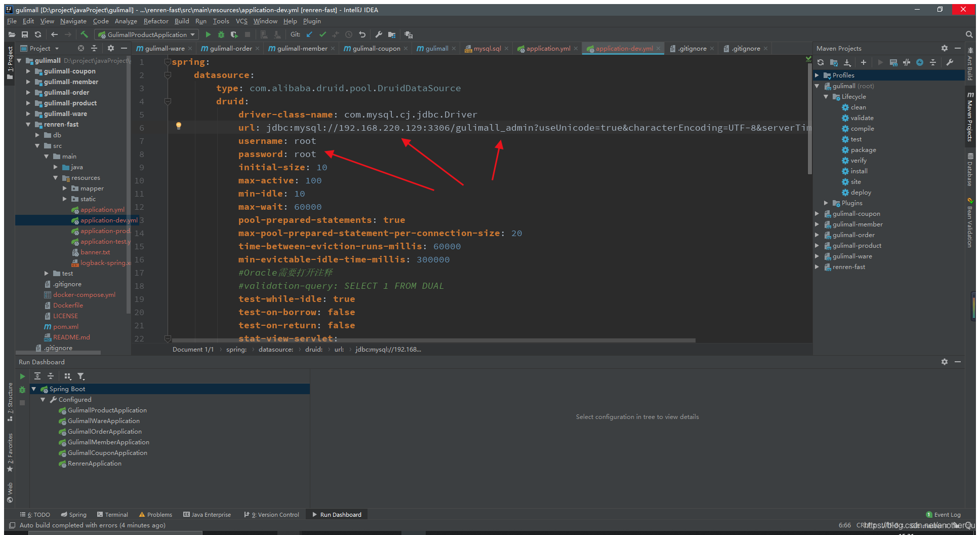Open Run Dashboard gear settings
Image resolution: width=980 pixels, height=535 pixels.
(945, 362)
